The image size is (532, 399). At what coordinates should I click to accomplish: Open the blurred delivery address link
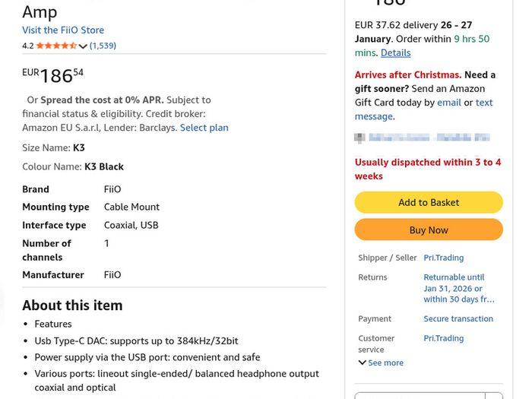pyautogui.click(x=429, y=138)
